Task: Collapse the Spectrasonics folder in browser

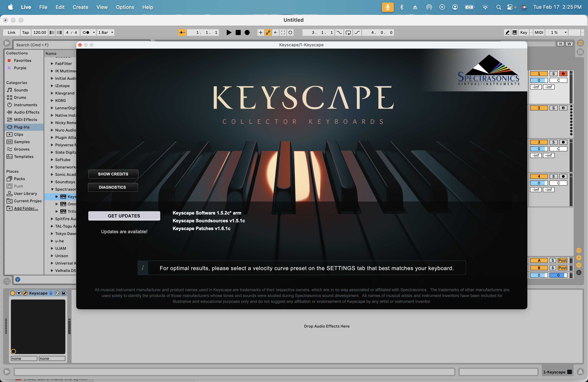Action: pyautogui.click(x=52, y=189)
